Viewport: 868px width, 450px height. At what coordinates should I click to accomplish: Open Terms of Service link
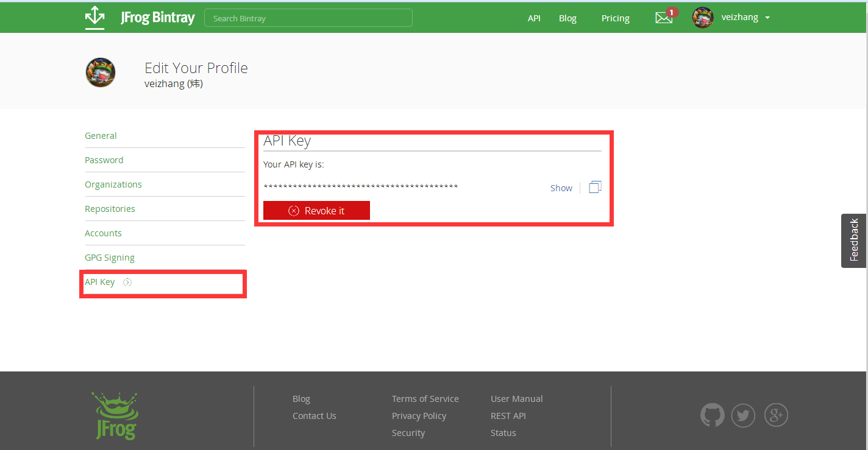[425, 399]
